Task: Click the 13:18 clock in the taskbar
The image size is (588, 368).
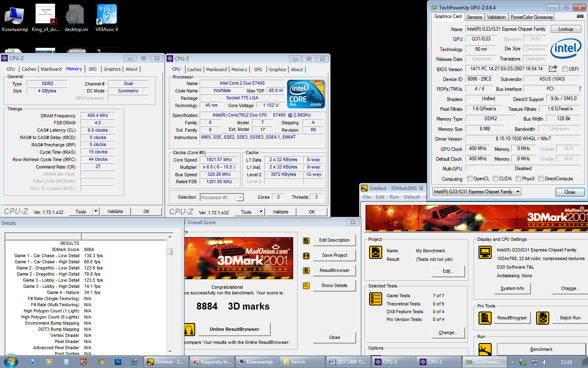Action: click(566, 362)
